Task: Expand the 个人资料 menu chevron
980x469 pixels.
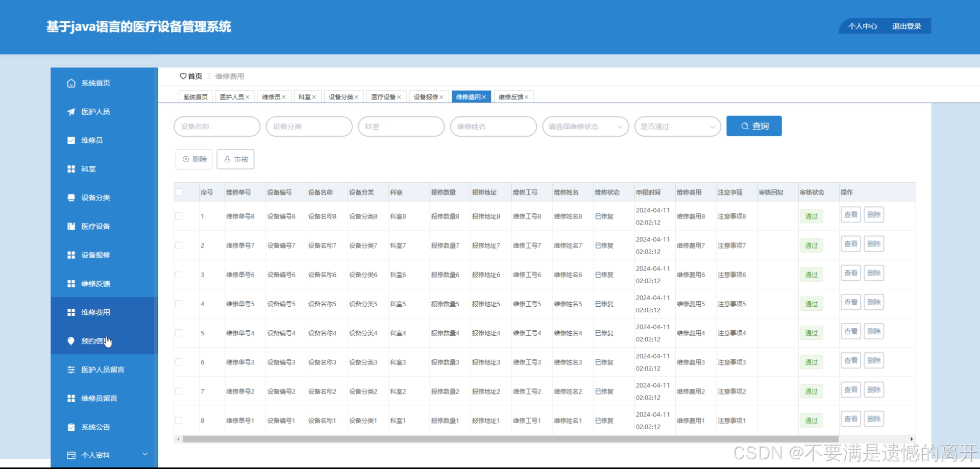Action: 145,454
